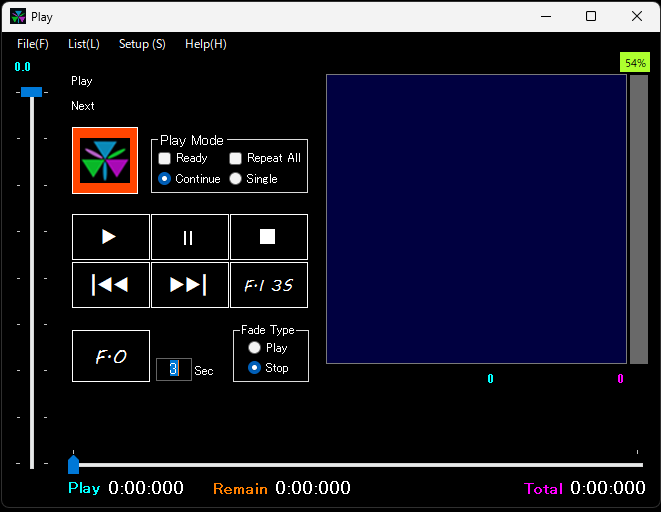Skip to previous track button
The width and height of the screenshot is (661, 512).
click(110, 285)
